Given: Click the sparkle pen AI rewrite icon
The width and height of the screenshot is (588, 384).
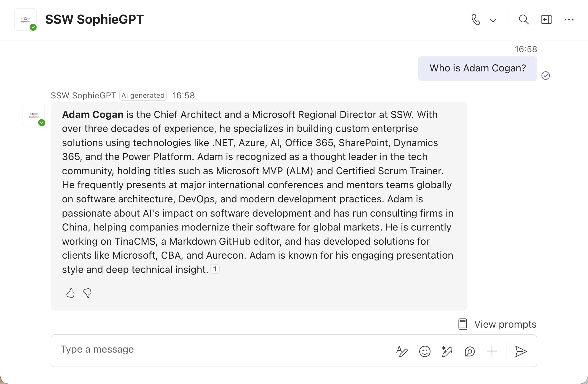Looking at the screenshot, I should (x=447, y=351).
